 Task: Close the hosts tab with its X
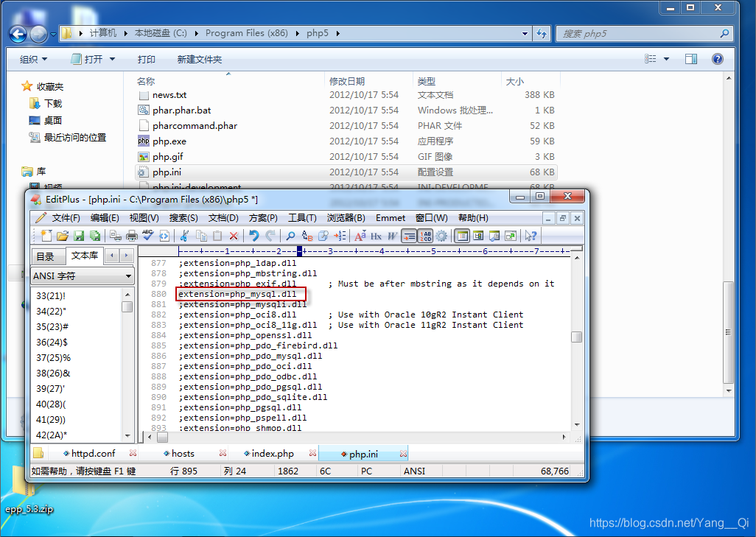coord(223,453)
